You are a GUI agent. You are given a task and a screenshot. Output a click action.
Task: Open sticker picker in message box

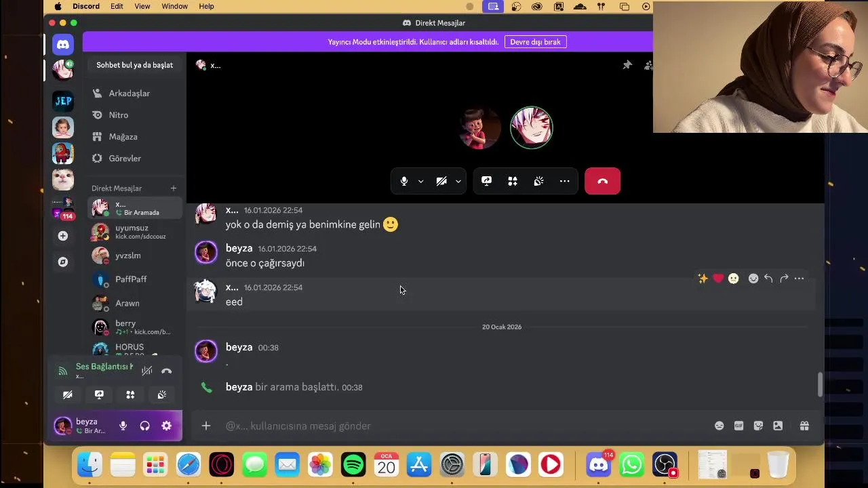tap(759, 426)
